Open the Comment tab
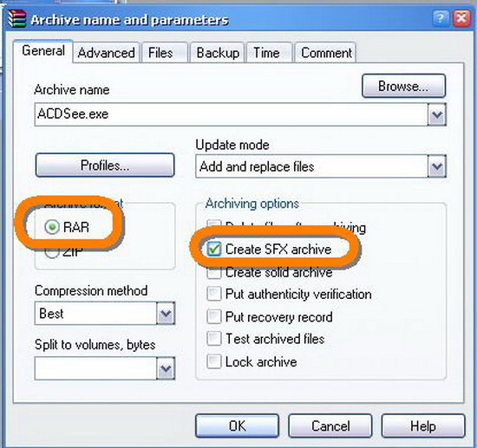This screenshot has height=448, width=477. click(x=325, y=53)
